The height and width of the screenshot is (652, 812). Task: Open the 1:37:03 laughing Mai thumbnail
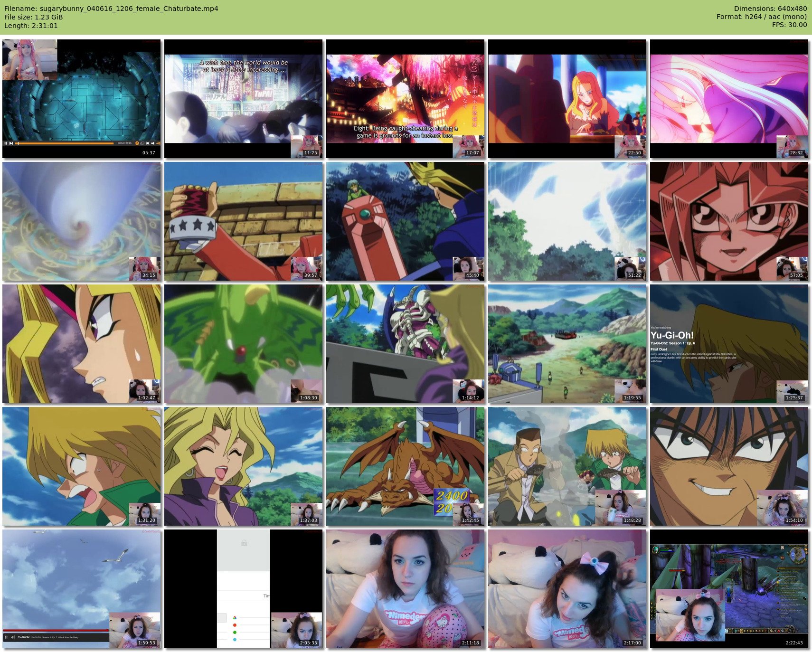pos(244,466)
